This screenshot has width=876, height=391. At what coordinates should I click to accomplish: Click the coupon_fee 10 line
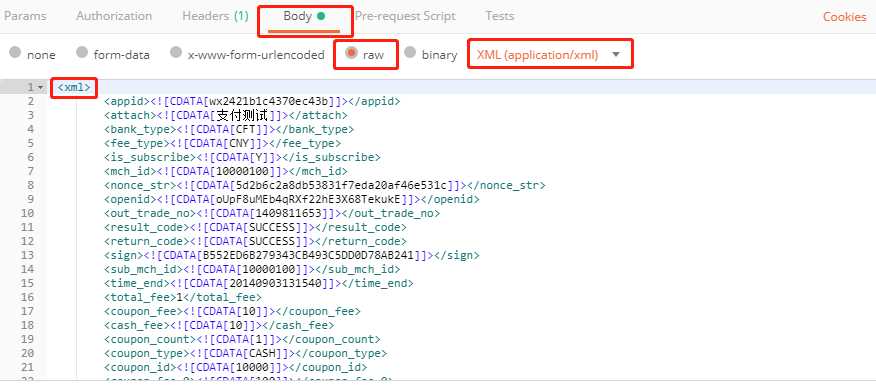coord(232,311)
